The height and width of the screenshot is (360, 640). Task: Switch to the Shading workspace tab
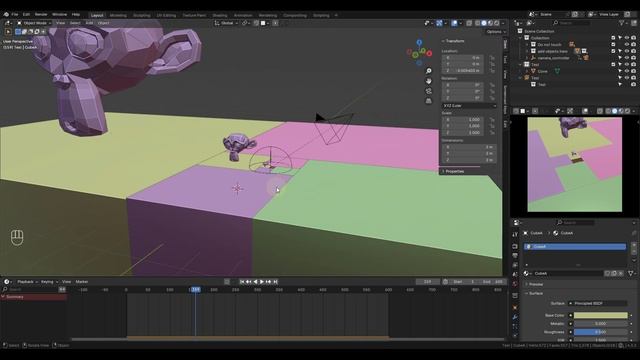[220, 15]
